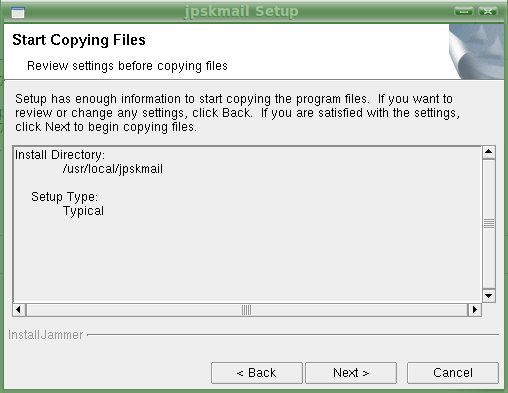Close the jpskmail Setup window

(488, 11)
